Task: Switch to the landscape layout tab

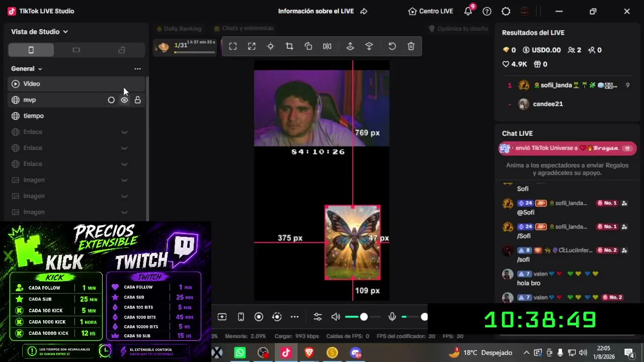Action: point(76,50)
